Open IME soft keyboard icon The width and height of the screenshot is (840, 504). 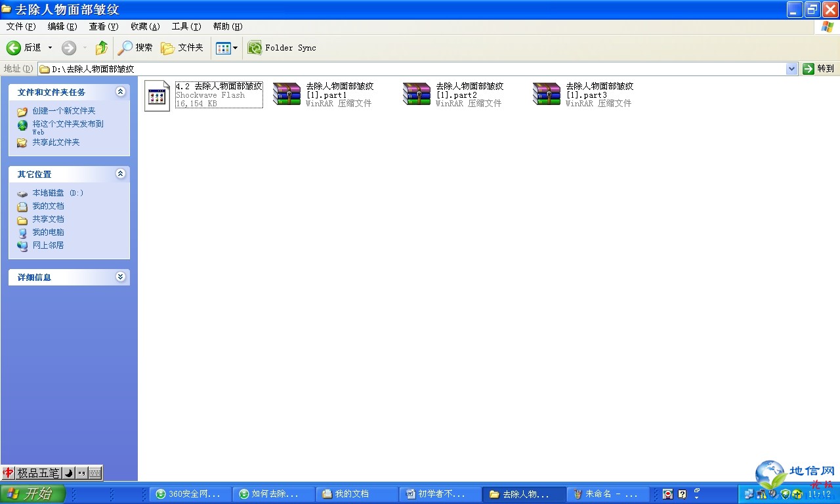(95, 473)
